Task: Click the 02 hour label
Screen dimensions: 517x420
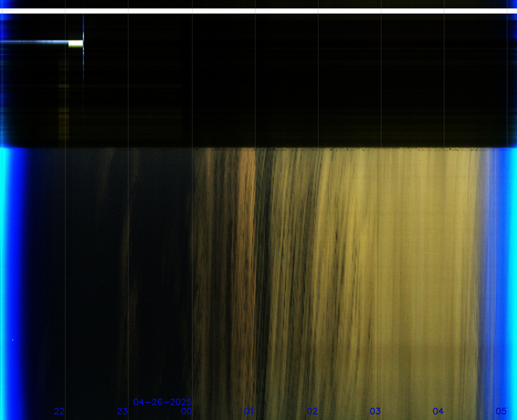Action: pos(312,411)
